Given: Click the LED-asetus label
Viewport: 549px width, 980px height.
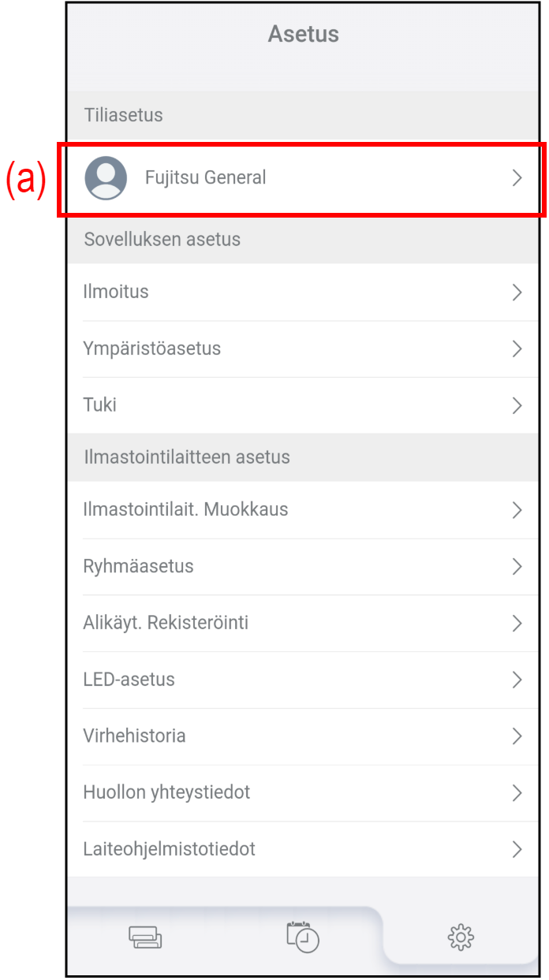Looking at the screenshot, I should pyautogui.click(x=129, y=680).
